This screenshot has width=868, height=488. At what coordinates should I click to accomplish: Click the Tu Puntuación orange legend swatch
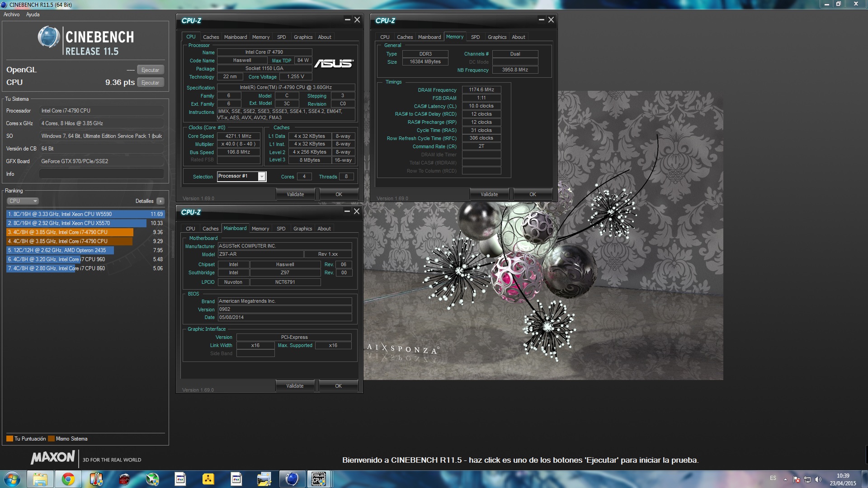point(9,439)
